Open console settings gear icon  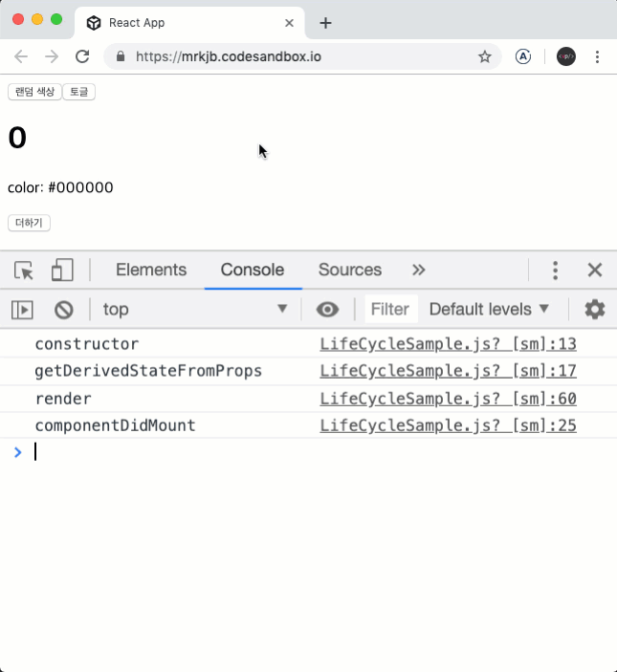[x=595, y=309]
